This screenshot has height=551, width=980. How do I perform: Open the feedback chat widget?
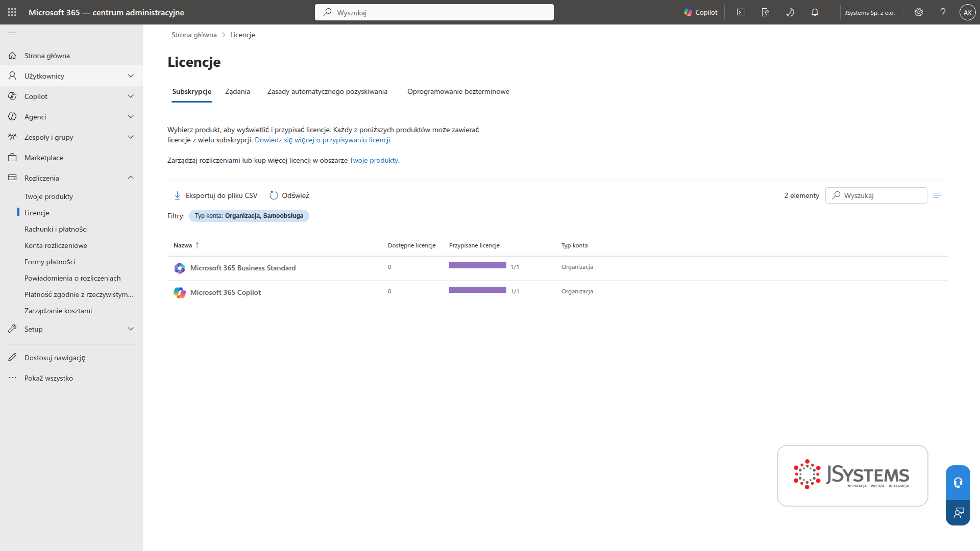pos(958,512)
